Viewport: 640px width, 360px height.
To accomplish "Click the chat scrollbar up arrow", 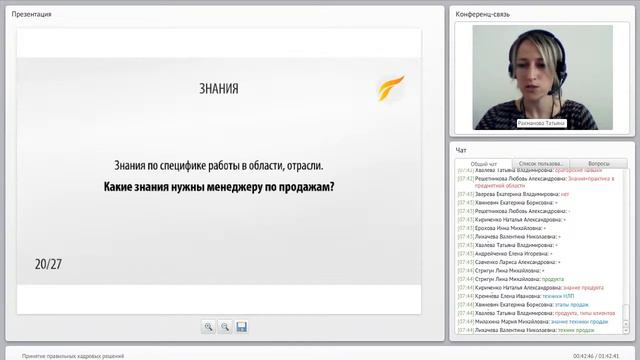I will pos(626,324).
